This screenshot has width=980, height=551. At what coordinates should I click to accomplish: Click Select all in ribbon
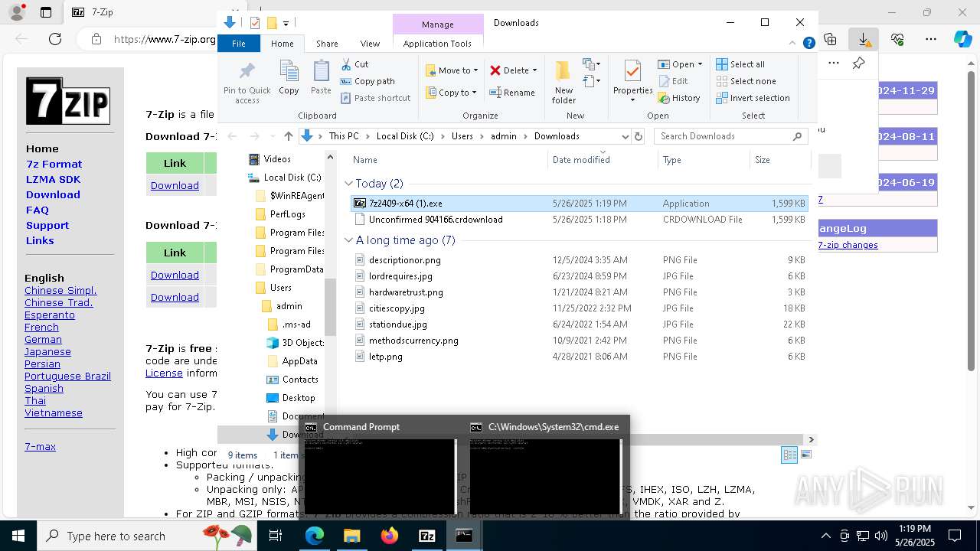click(x=740, y=64)
